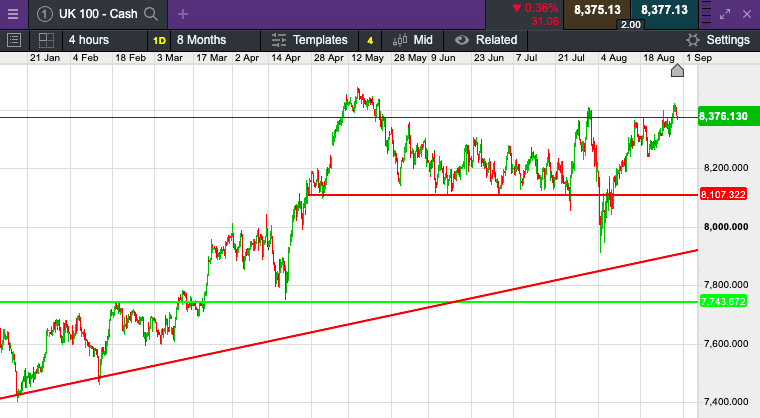
Task: Open the list panel icon
Action: click(x=14, y=40)
